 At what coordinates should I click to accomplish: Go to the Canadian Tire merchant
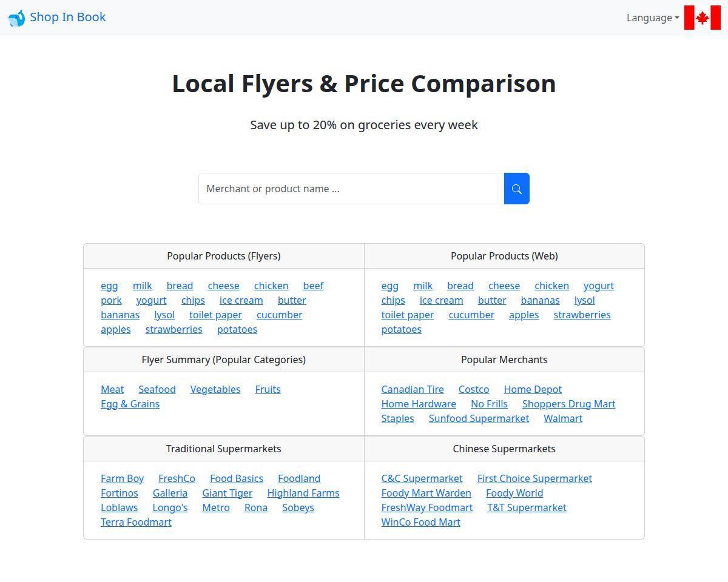coord(413,389)
